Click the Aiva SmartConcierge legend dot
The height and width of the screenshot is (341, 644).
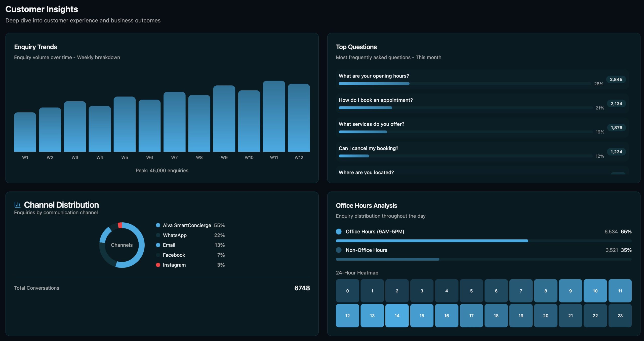coord(158,225)
